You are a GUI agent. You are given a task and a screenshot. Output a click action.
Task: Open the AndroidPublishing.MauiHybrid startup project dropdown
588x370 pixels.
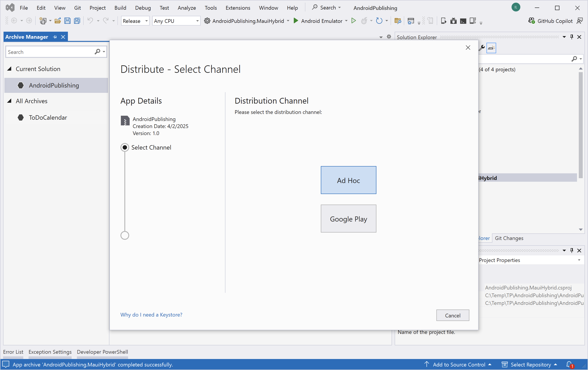[288, 21]
